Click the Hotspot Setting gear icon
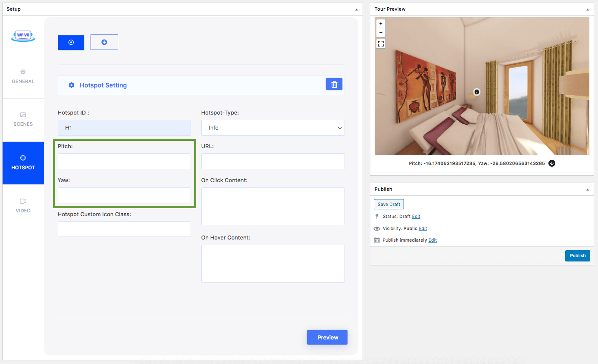The height and width of the screenshot is (364, 598). tap(72, 85)
